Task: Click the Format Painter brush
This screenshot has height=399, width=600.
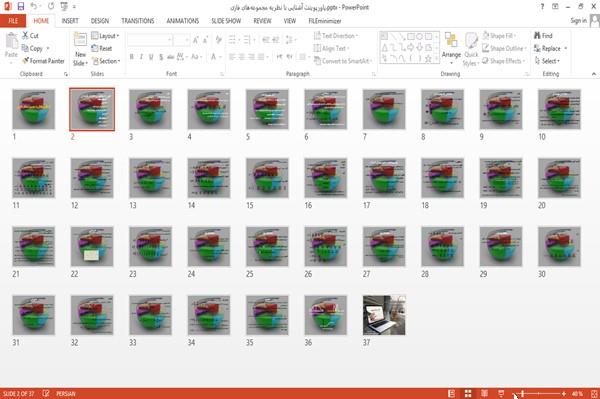Action: click(x=25, y=61)
